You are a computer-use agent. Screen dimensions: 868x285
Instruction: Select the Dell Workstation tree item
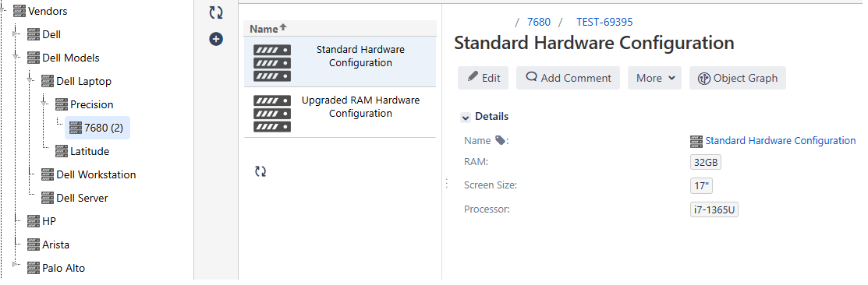(97, 174)
